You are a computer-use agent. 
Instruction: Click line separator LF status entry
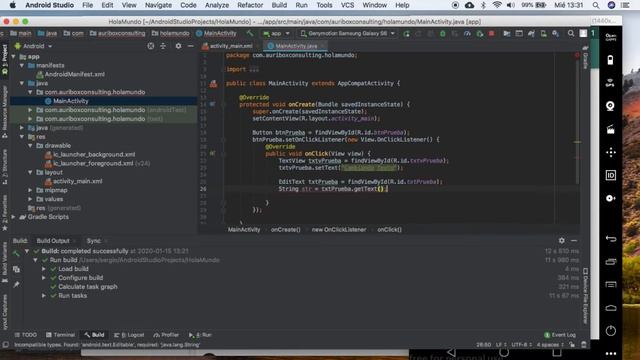click(501, 345)
